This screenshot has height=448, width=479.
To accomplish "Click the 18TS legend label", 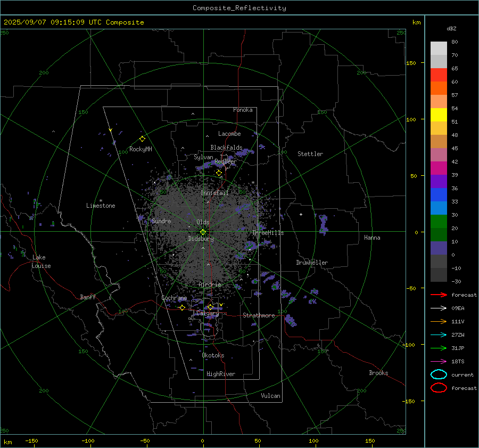I will click(458, 362).
